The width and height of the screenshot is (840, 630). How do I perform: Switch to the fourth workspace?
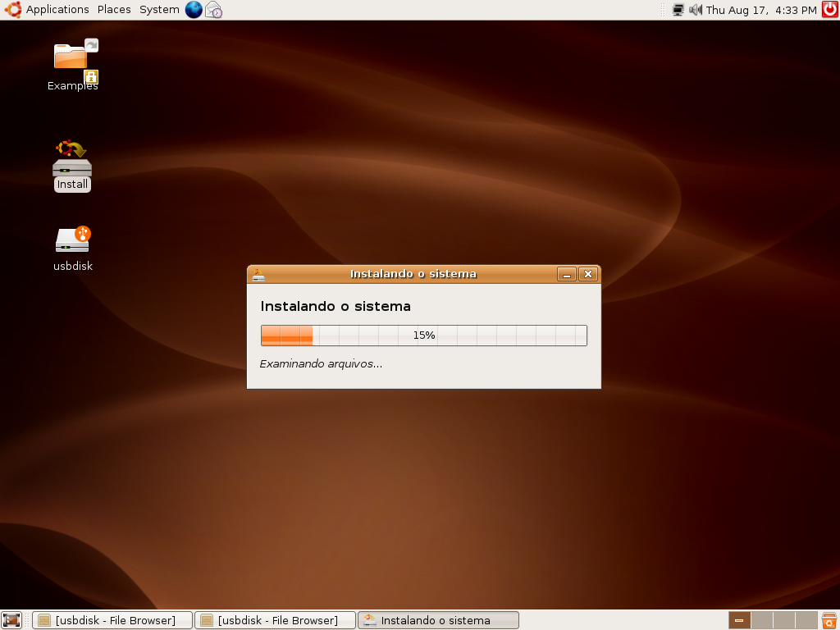pos(806,620)
